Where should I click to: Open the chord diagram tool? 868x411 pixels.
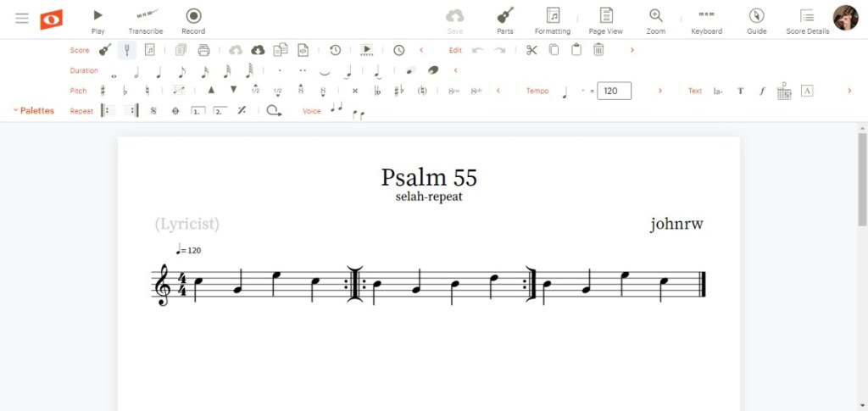[x=784, y=91]
